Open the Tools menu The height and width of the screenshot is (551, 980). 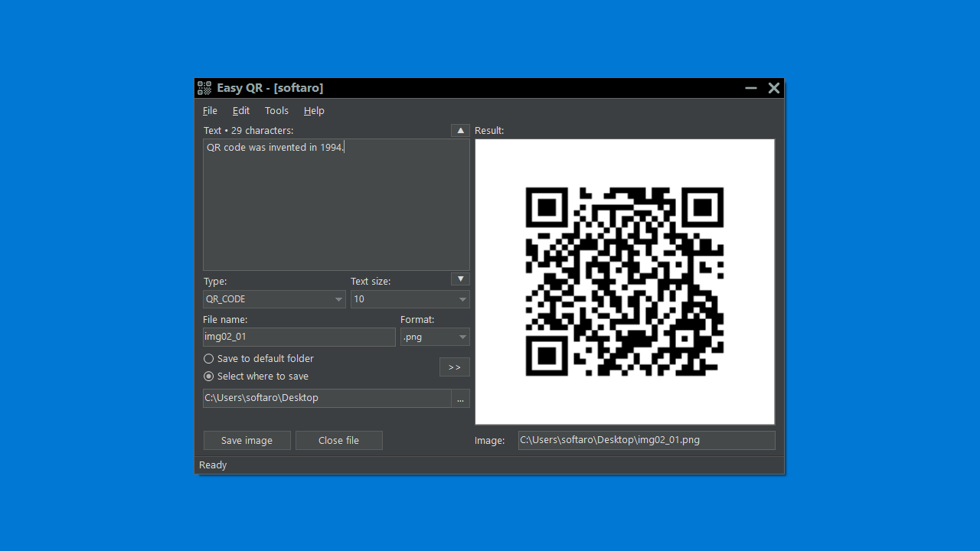[x=276, y=110]
